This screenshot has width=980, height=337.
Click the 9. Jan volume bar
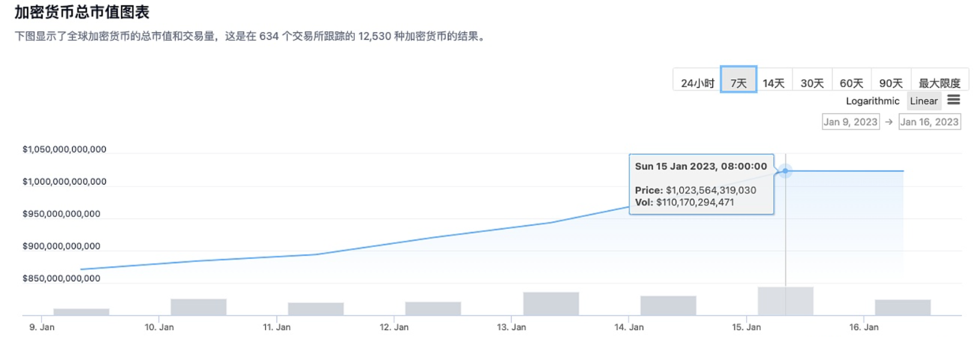[x=81, y=312]
